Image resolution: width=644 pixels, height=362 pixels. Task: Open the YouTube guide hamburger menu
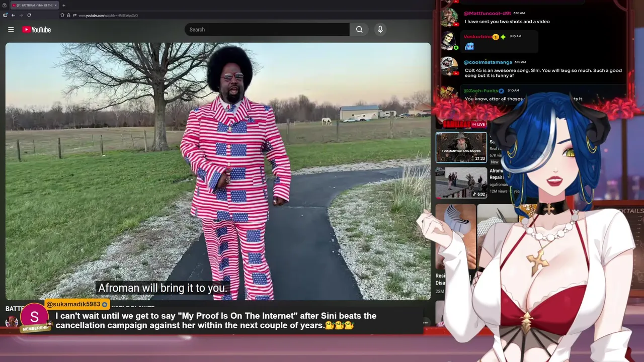(11, 30)
